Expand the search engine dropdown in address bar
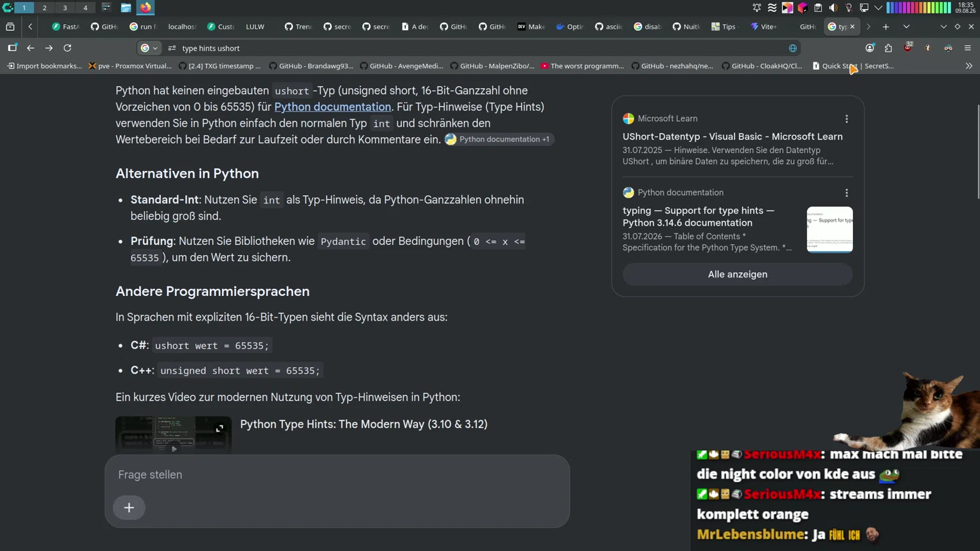 (149, 48)
